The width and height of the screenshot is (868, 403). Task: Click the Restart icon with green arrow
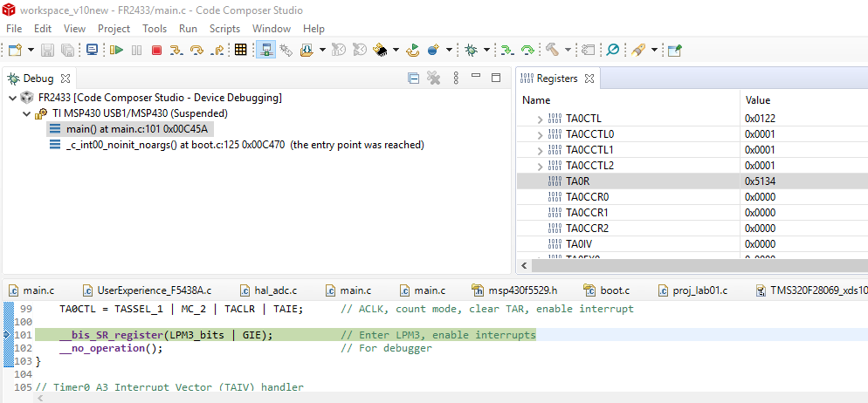point(413,51)
